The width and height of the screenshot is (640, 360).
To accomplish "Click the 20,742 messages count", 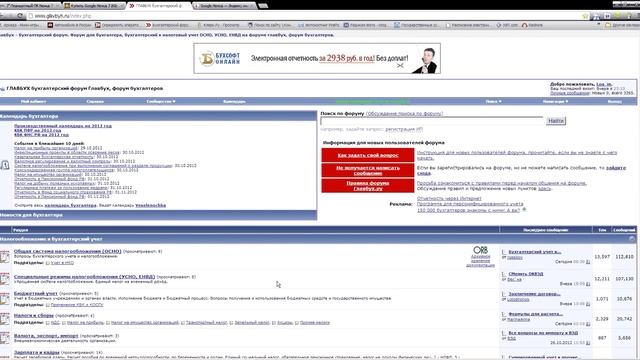I will pos(624,319).
